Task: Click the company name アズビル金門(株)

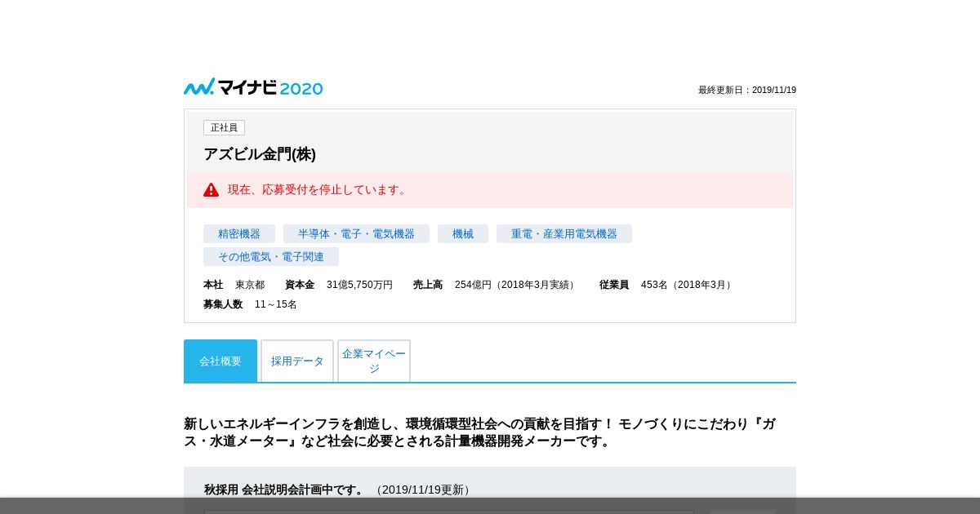Action: pos(260,154)
